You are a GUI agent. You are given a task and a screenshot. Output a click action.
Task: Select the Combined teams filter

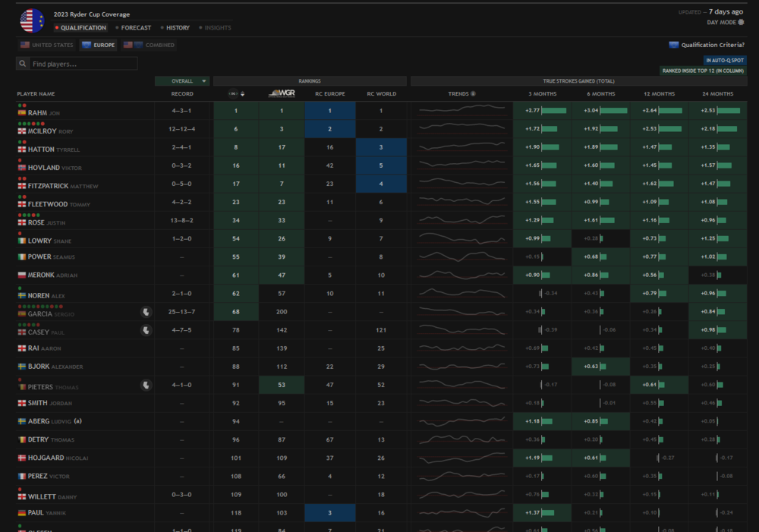pos(149,46)
